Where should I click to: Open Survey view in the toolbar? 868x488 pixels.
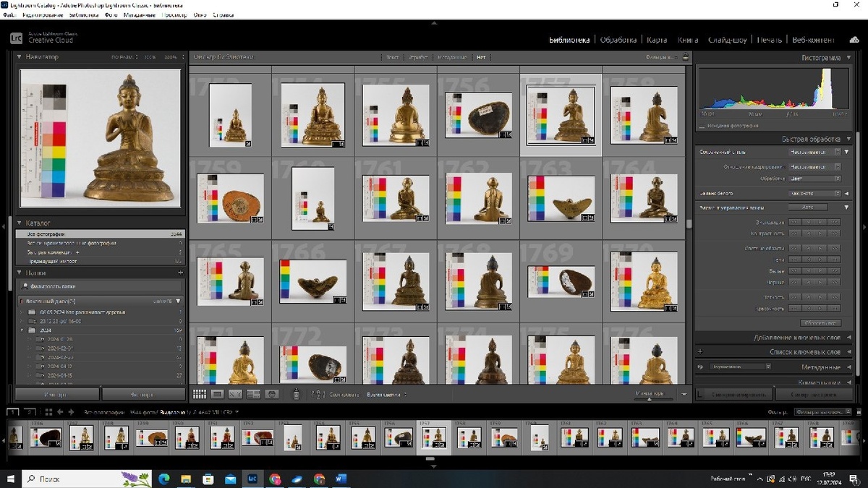253,394
